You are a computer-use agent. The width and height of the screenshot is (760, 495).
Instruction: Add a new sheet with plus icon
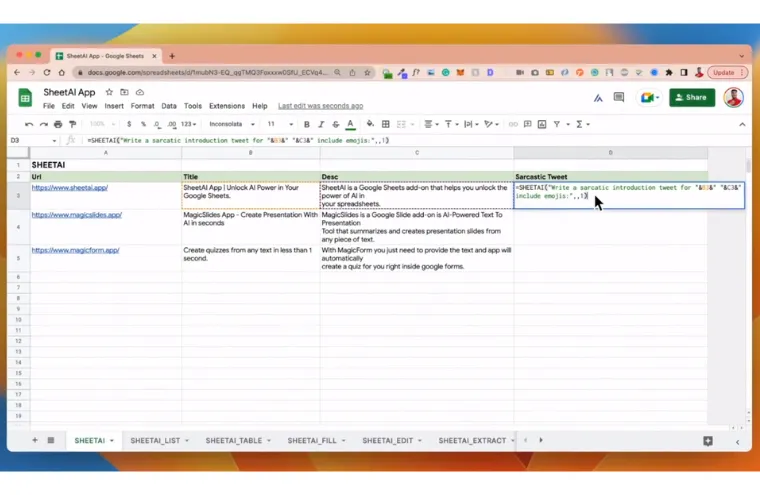tap(35, 440)
